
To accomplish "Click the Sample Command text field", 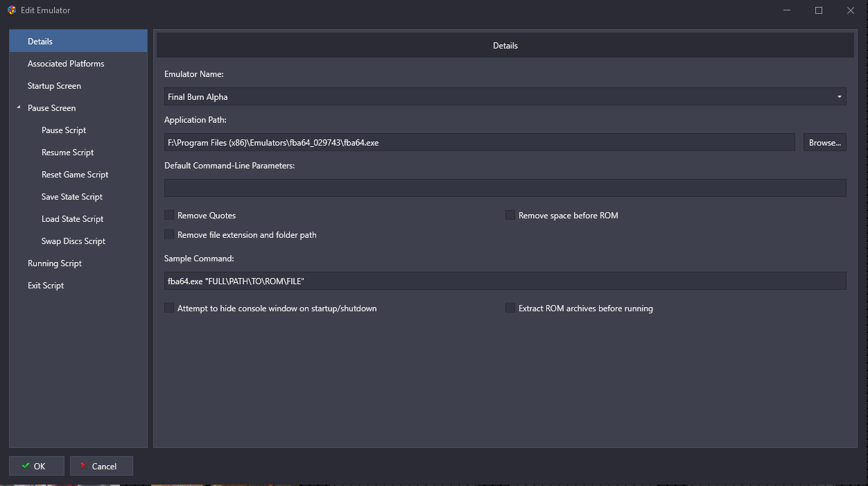I will (505, 281).
